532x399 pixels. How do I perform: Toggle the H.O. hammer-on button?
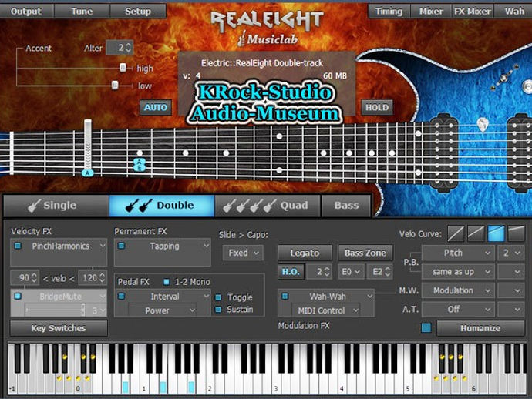click(x=291, y=272)
